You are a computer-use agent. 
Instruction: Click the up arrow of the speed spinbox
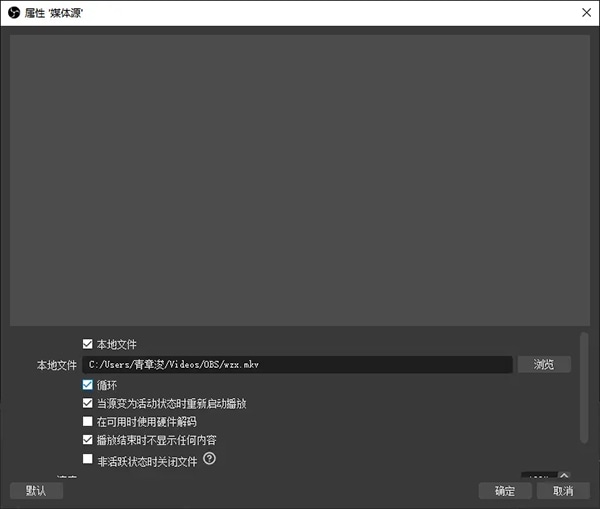(x=564, y=475)
